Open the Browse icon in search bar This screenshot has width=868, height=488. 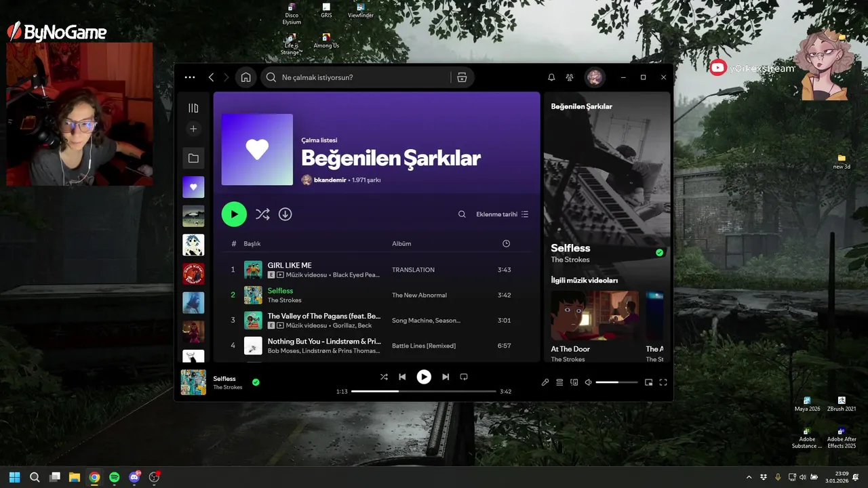462,77
